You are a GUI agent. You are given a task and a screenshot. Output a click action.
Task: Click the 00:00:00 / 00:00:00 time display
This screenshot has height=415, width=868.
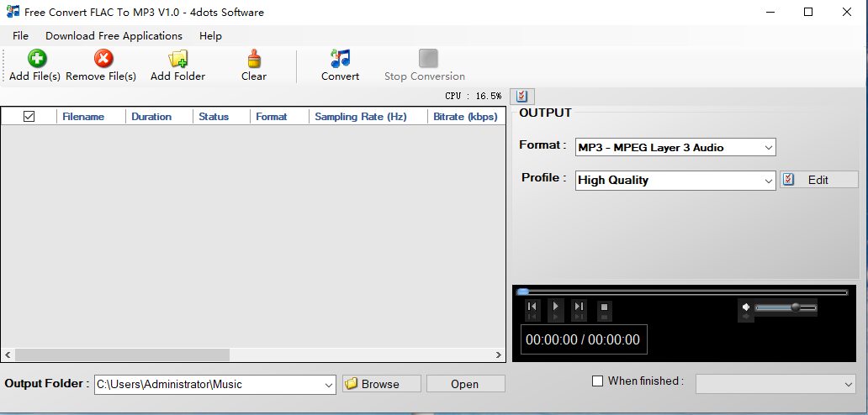tap(584, 339)
